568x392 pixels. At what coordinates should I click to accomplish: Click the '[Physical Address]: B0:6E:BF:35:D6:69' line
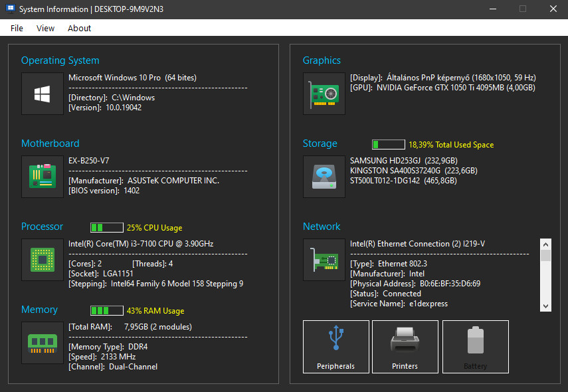pyautogui.click(x=415, y=284)
